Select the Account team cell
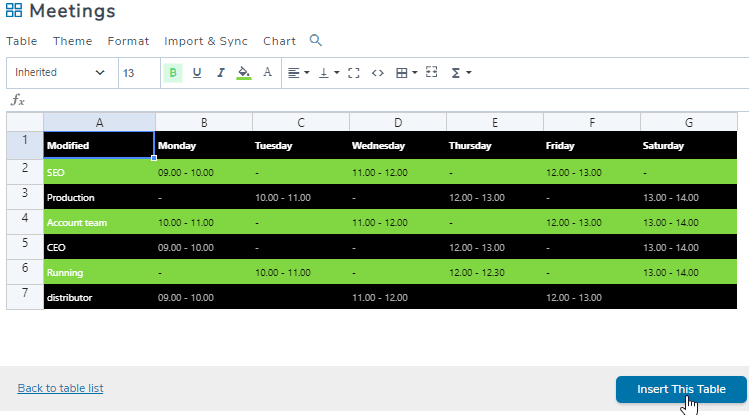Screen dimensions: 749x415 click(x=99, y=223)
